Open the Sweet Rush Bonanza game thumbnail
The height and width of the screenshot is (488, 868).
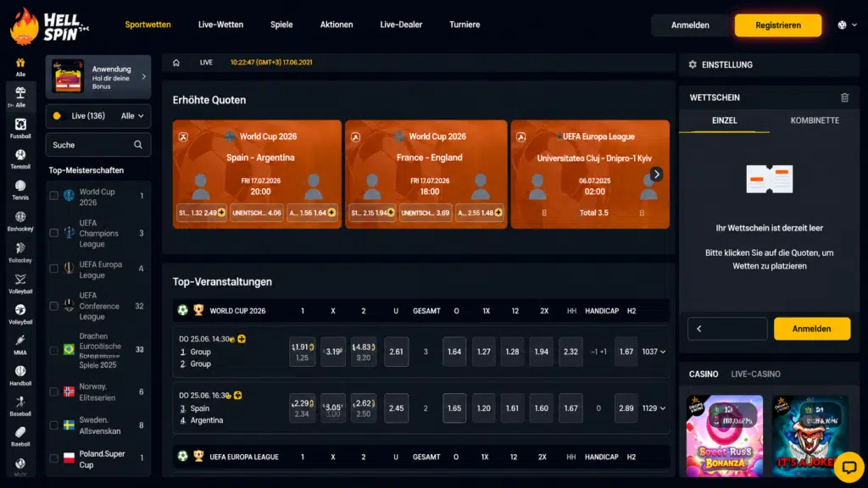[724, 435]
